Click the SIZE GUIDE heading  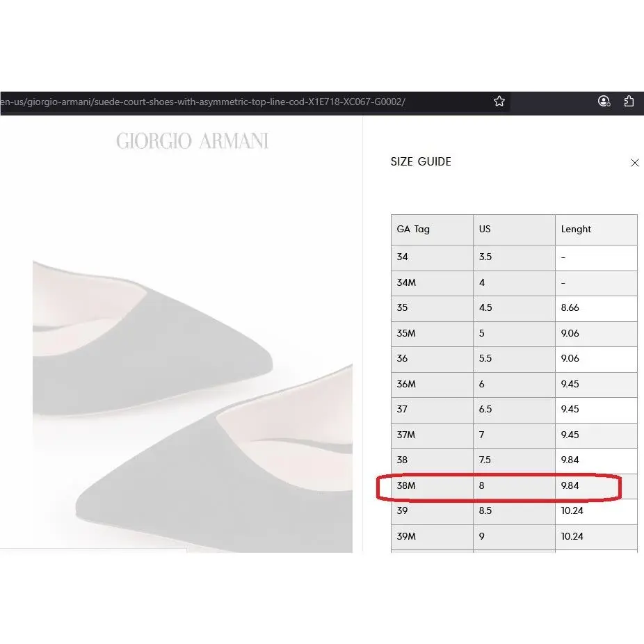421,162
